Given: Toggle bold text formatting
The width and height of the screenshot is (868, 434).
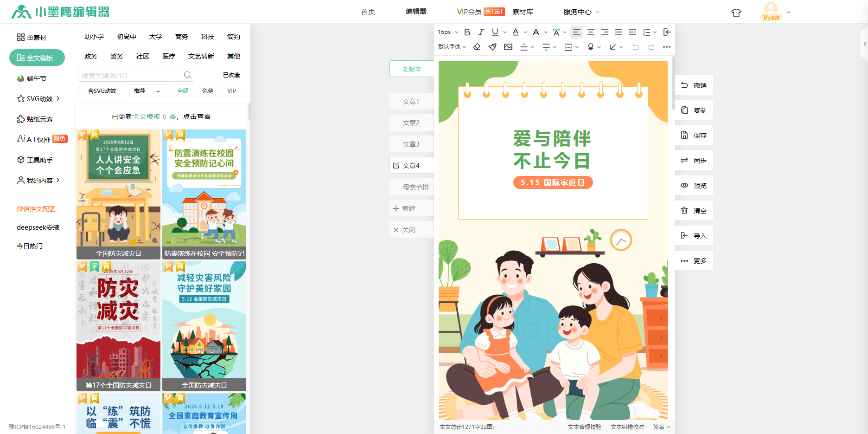Looking at the screenshot, I should click(467, 32).
